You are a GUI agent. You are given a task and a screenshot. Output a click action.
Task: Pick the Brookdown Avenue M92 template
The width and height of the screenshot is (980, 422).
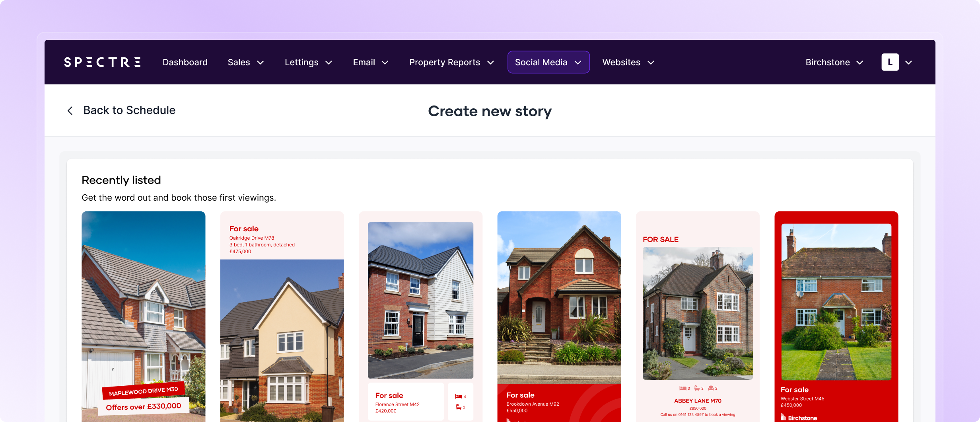[x=559, y=316]
